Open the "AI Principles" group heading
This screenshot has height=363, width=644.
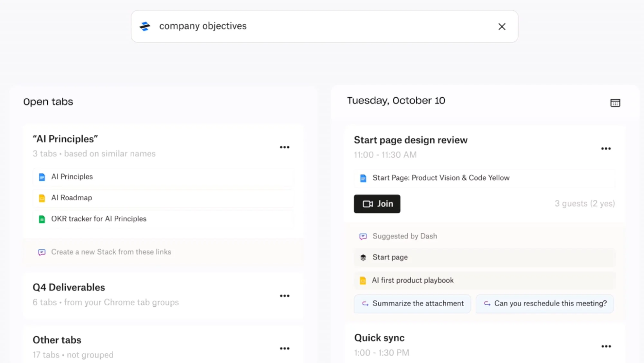pos(65,139)
